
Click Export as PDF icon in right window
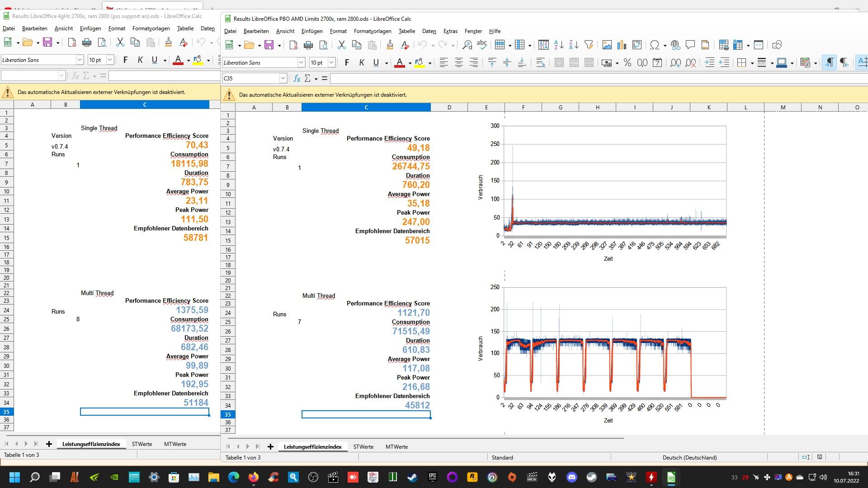click(x=293, y=45)
